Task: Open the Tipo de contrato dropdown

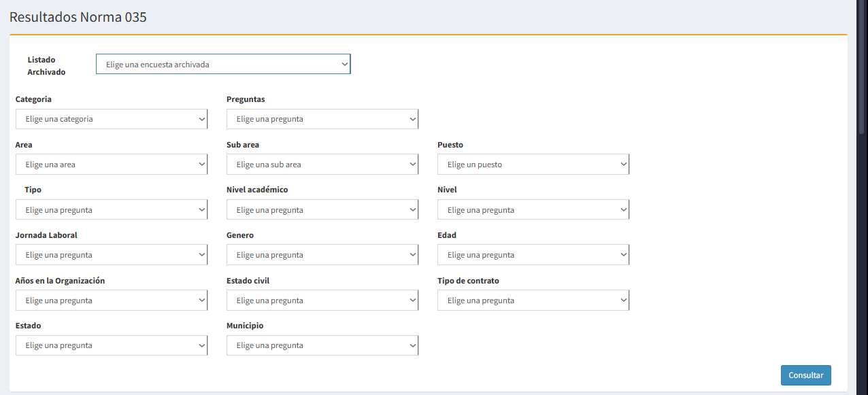Action: click(533, 300)
